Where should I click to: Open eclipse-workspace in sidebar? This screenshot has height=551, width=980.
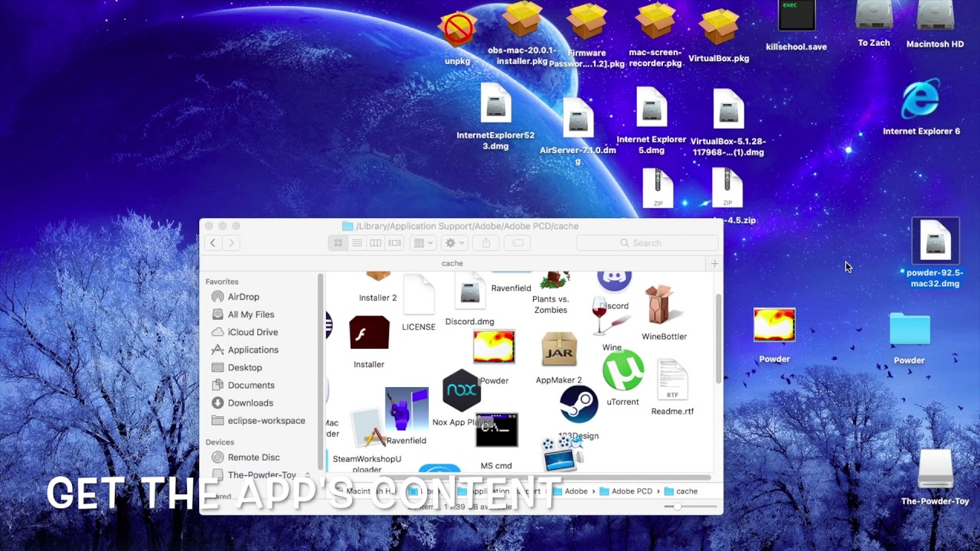[x=266, y=420]
